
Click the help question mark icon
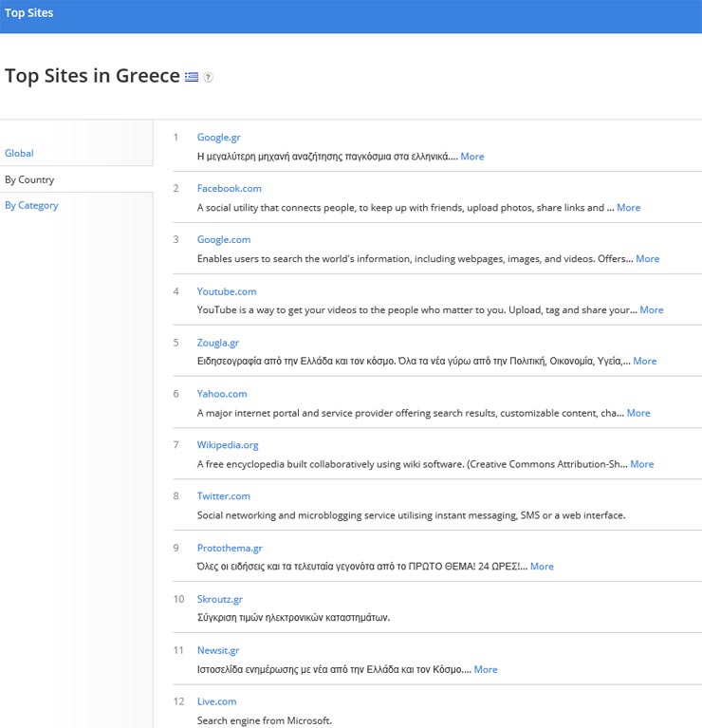(x=208, y=78)
